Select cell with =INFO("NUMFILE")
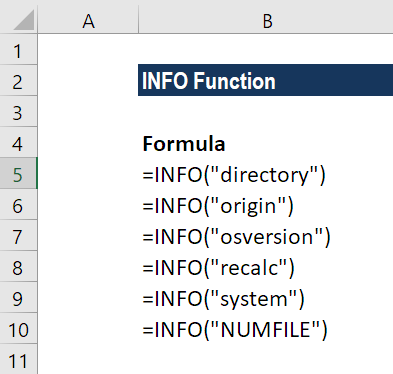This screenshot has height=374, width=393. (x=266, y=328)
